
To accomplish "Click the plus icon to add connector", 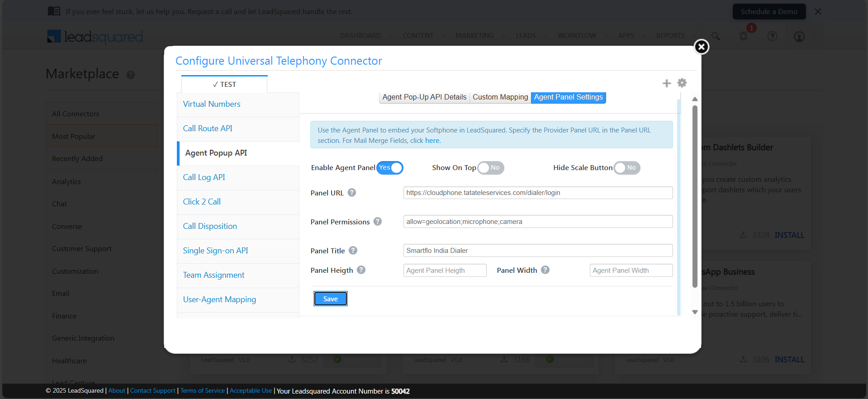I will 667,83.
